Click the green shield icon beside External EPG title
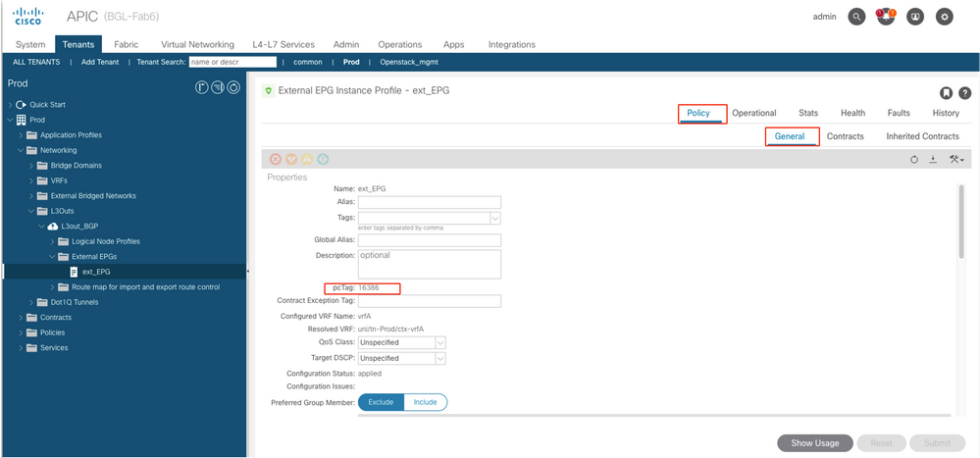The height and width of the screenshot is (458, 980). tap(268, 91)
